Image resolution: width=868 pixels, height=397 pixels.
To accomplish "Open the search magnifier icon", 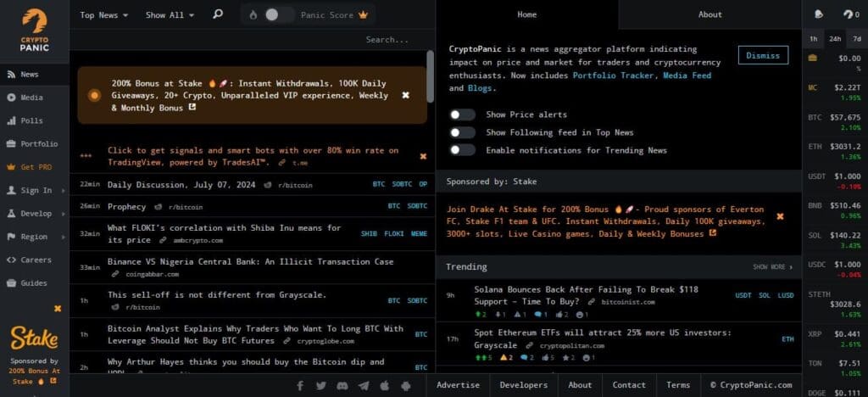I will (218, 14).
